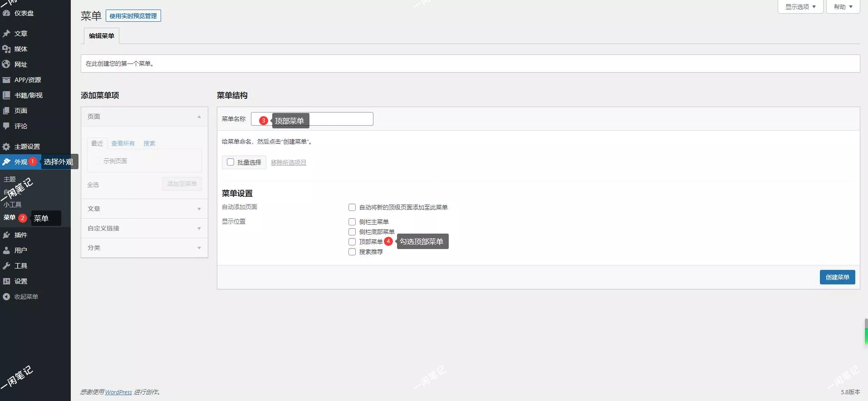Click the dashboard gauge icon (仪表盘)
The width and height of the screenshot is (868, 401).
click(x=6, y=13)
